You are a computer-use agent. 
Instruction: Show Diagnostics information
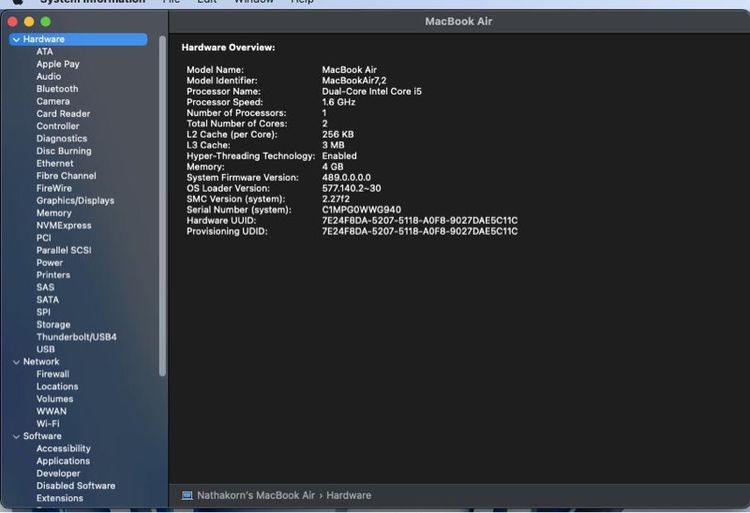coord(62,139)
